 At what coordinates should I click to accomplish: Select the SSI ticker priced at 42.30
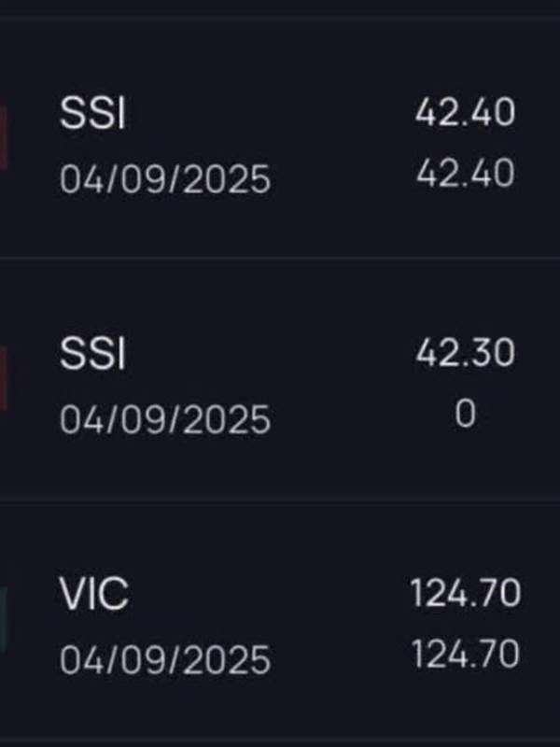[x=92, y=356]
